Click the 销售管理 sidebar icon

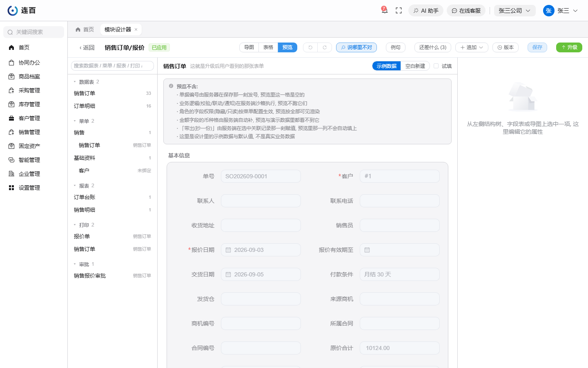(x=11, y=132)
